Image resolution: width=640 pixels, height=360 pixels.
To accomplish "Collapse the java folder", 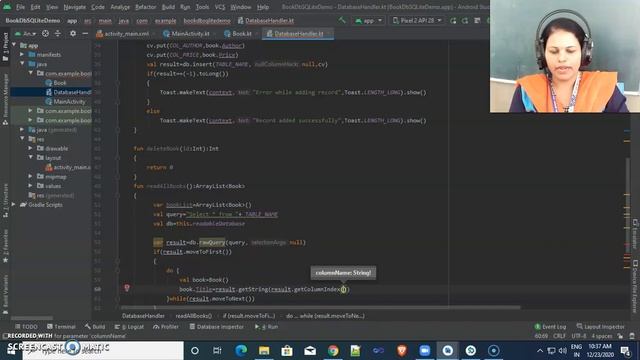I will pyautogui.click(x=22, y=64).
